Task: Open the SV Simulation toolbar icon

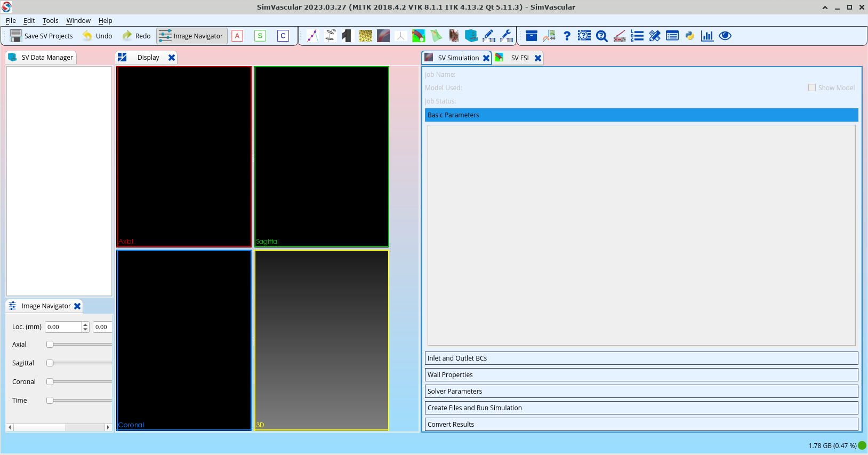Action: click(383, 36)
